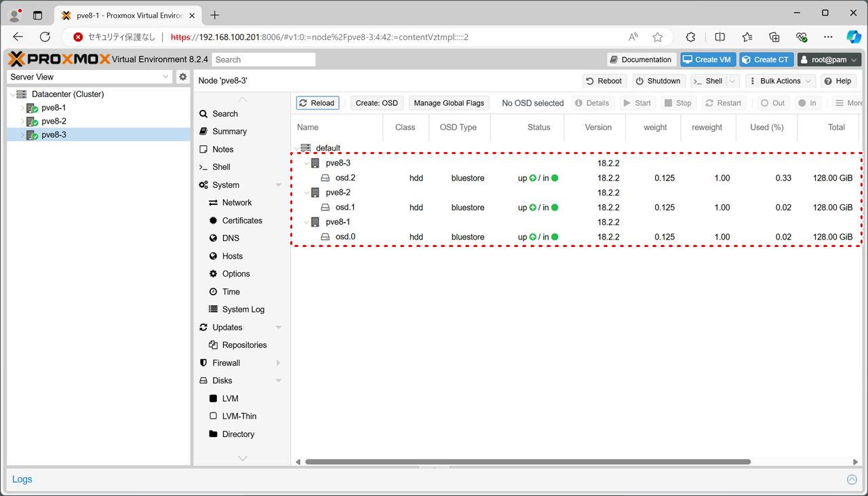Click the osd.2 disk icon
Viewport: 868px width, 496px height.
click(x=325, y=178)
